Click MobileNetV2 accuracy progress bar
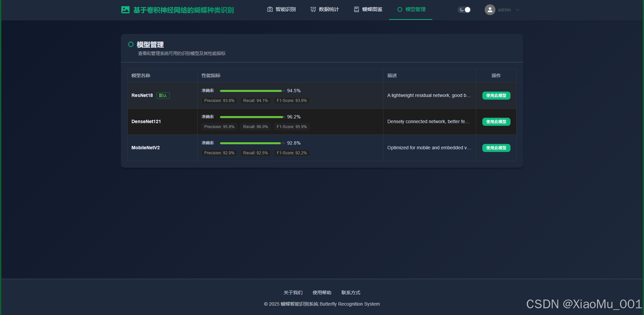The height and width of the screenshot is (315, 644). (253, 143)
